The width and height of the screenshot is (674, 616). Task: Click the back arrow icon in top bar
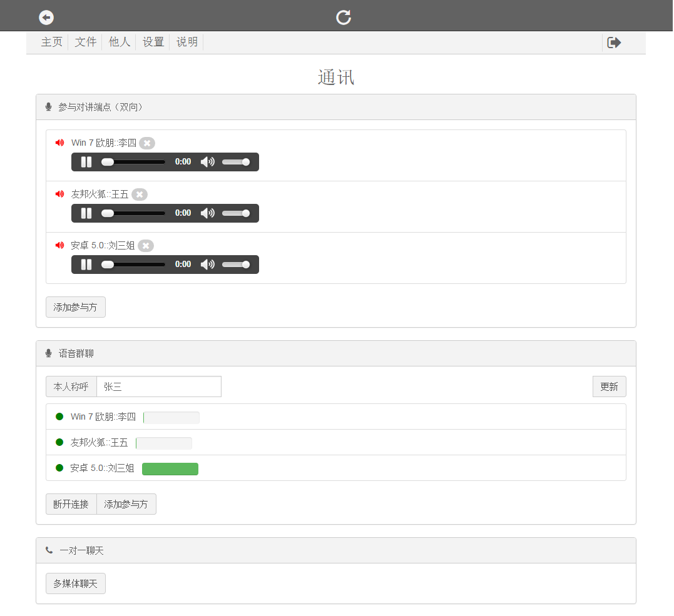coord(46,18)
